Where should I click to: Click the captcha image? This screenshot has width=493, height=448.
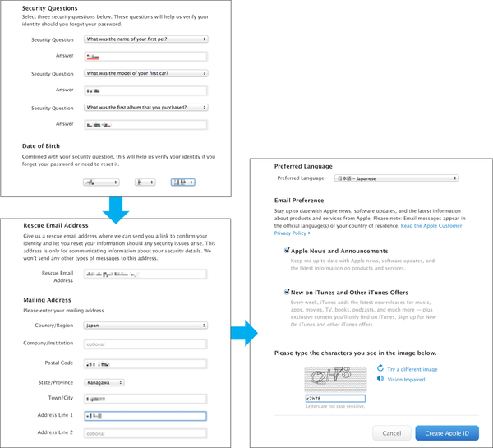[x=335, y=379]
